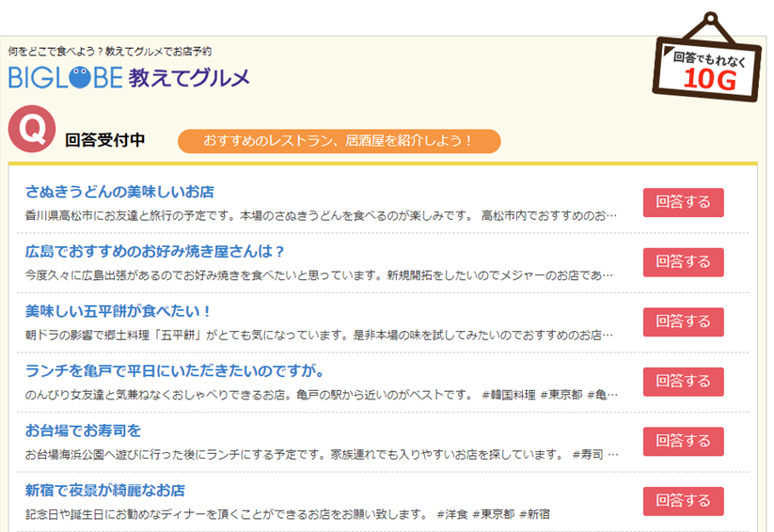
Task: Open question 美味しい五平餅が食べたい！
Action: point(118,311)
